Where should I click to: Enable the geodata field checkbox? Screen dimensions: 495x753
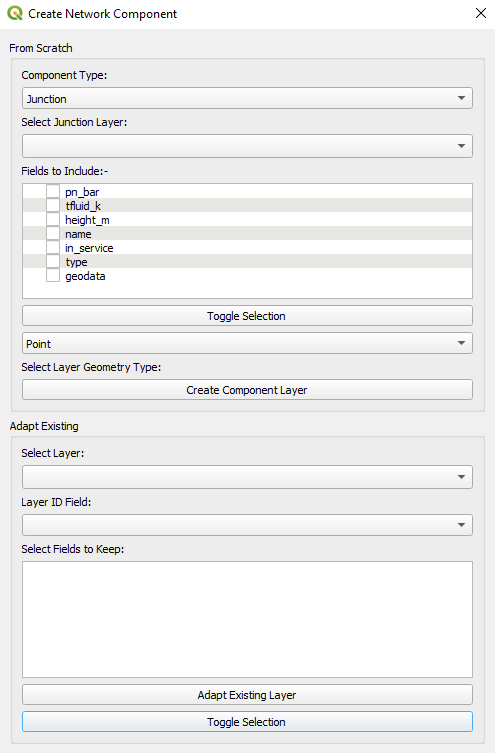53,276
